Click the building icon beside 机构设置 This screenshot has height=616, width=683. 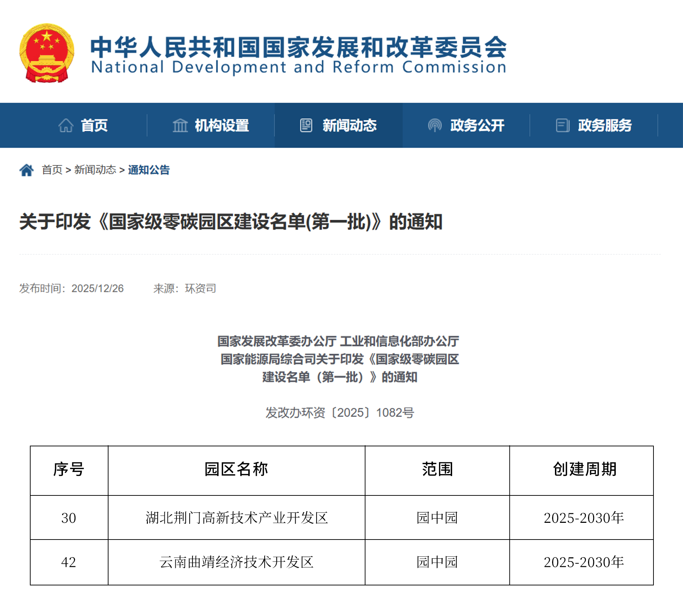[180, 126]
